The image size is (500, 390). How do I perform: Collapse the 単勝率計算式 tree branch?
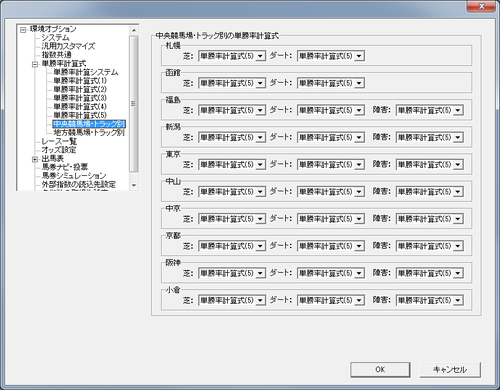(x=35, y=64)
